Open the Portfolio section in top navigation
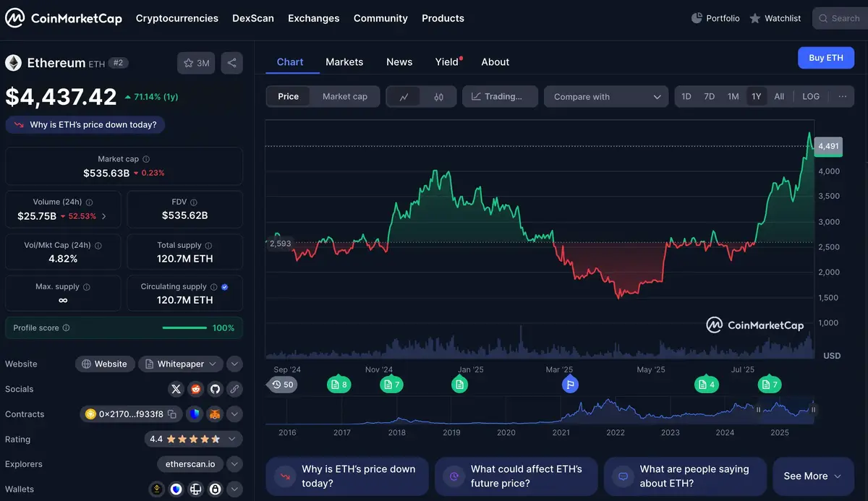 [x=715, y=18]
